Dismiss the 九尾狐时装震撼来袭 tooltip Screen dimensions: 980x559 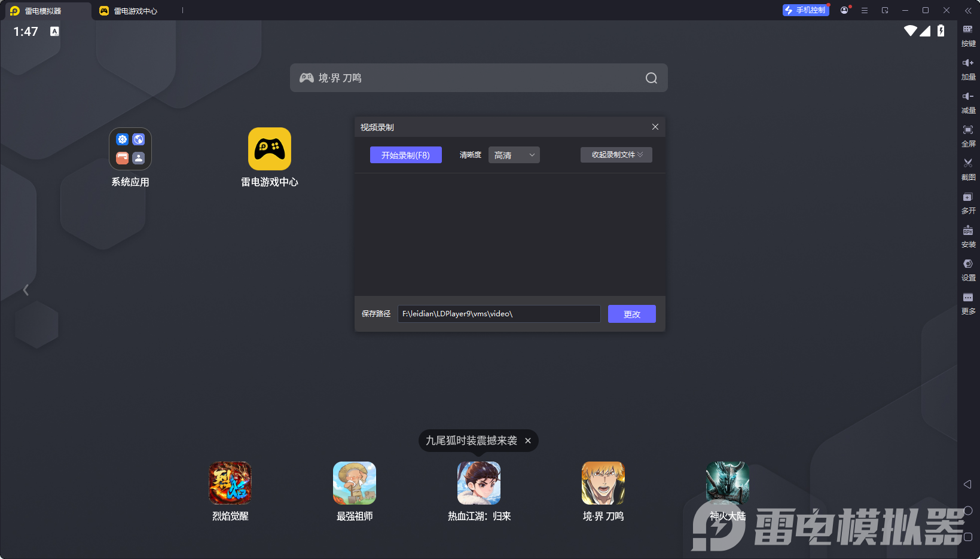click(528, 441)
